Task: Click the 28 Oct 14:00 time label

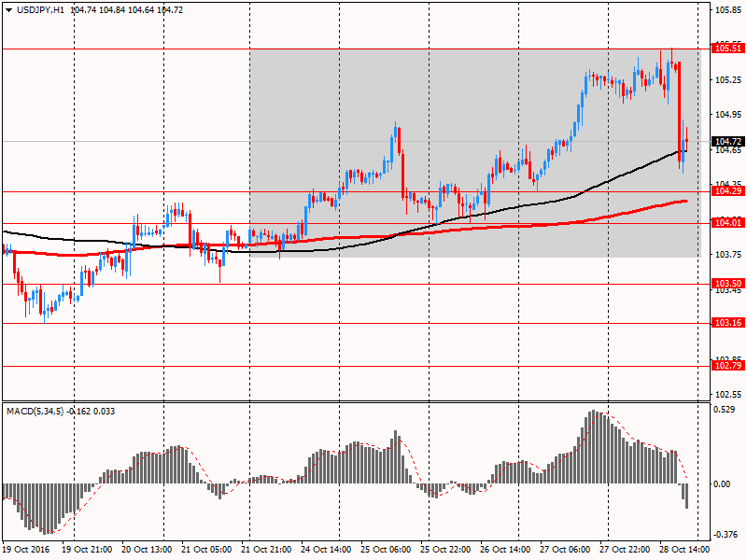Action: click(684, 552)
